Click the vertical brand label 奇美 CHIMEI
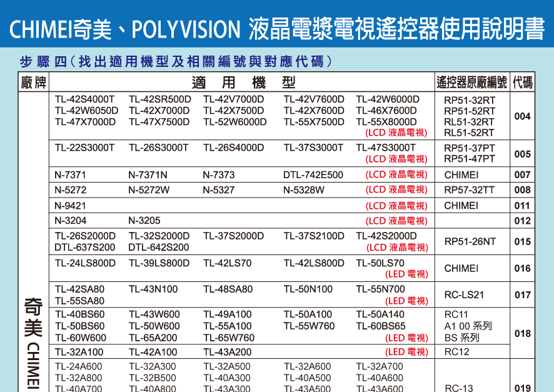The height and width of the screenshot is (392, 554). click(33, 343)
